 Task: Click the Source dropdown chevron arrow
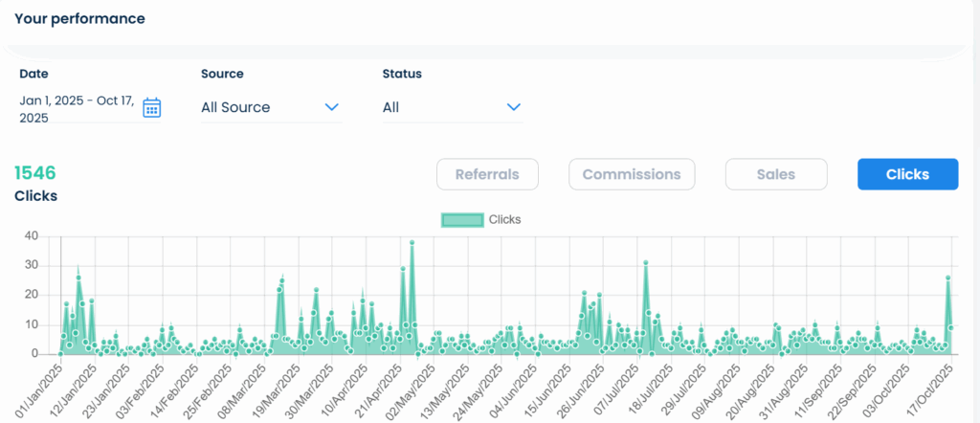pos(332,107)
